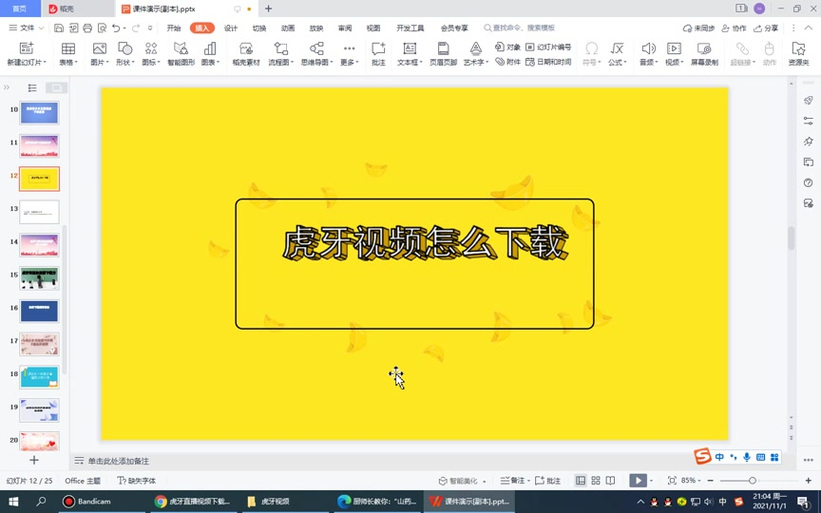
Task: Select the 形状 shapes tool
Action: click(x=125, y=54)
